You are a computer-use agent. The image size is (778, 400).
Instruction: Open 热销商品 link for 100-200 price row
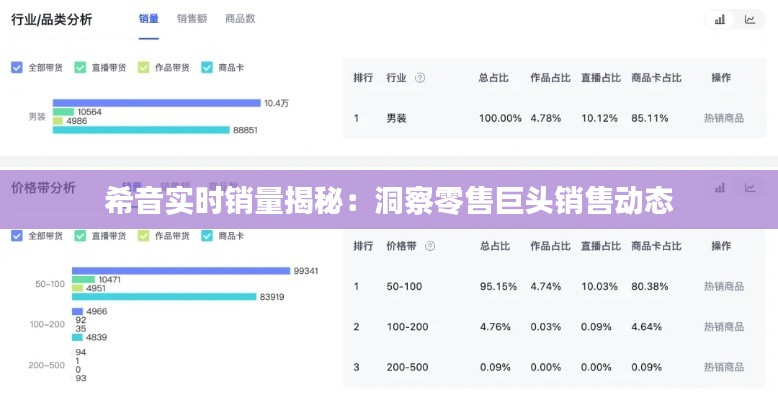click(723, 327)
